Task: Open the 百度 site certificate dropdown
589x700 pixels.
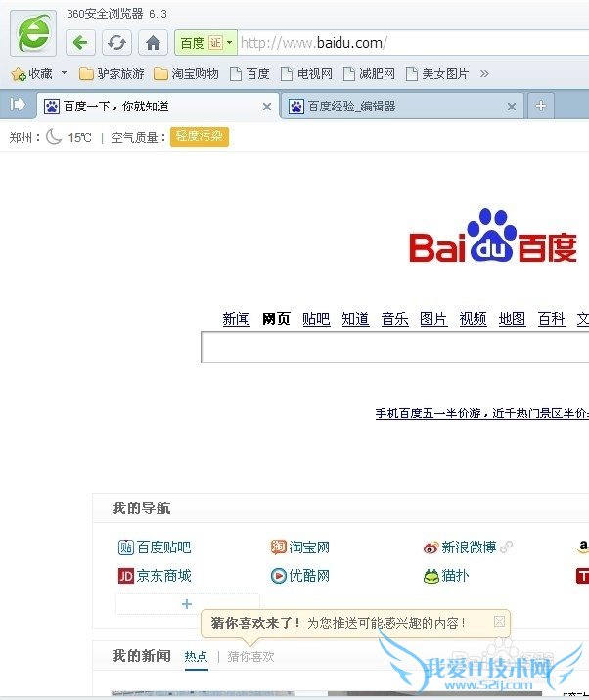Action: tap(206, 43)
